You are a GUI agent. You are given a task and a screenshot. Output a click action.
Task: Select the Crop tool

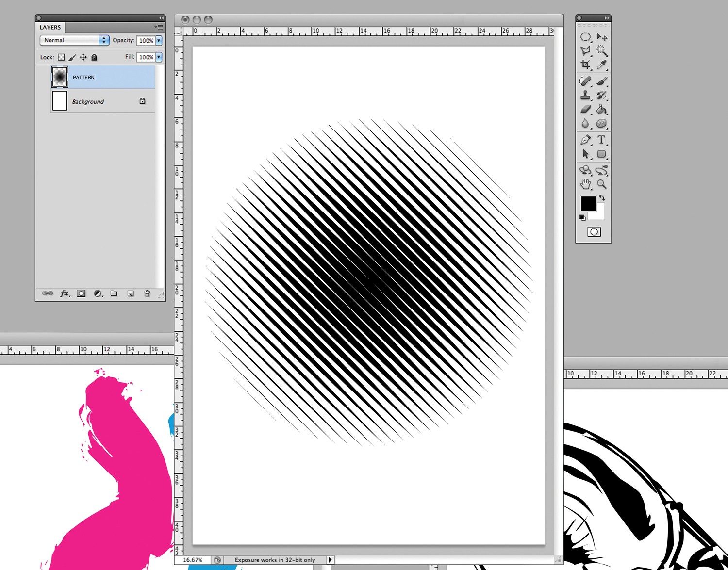click(586, 65)
